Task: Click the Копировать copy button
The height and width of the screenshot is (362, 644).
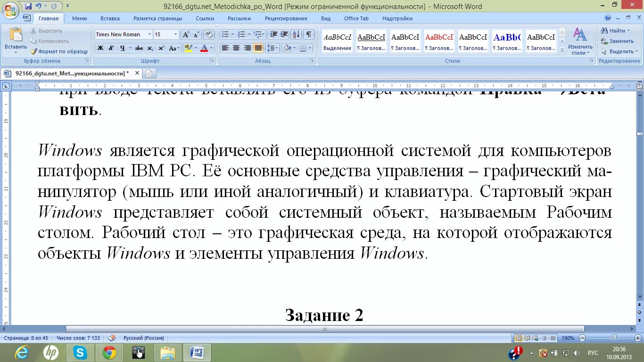Action: pyautogui.click(x=50, y=41)
